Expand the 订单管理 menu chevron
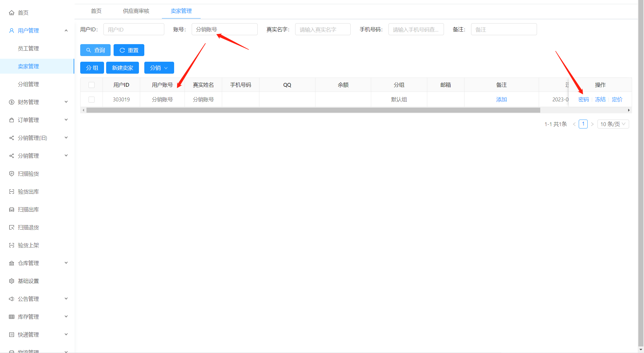 tap(66, 120)
